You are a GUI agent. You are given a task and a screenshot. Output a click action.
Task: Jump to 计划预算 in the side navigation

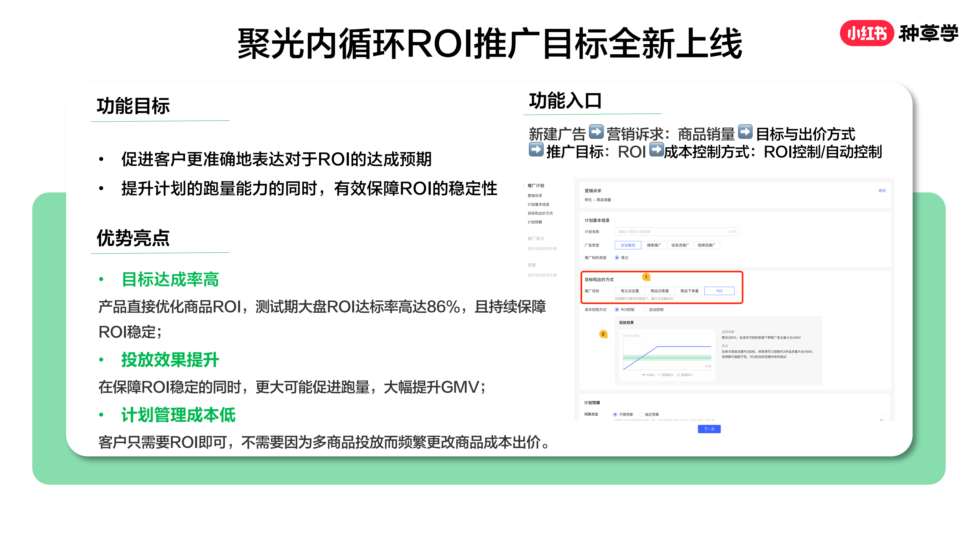click(x=535, y=222)
